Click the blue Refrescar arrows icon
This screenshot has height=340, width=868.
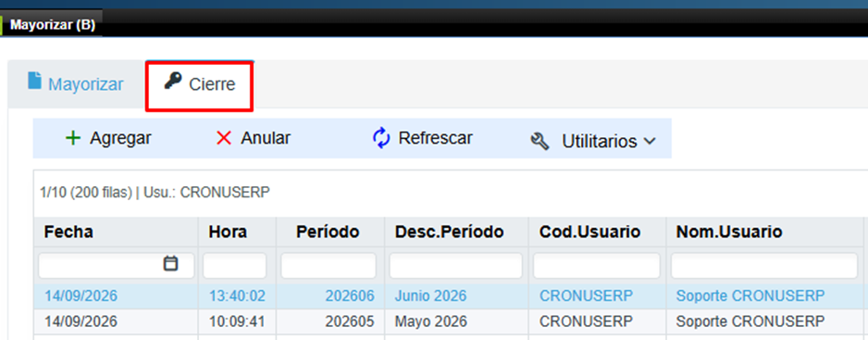[x=381, y=138]
